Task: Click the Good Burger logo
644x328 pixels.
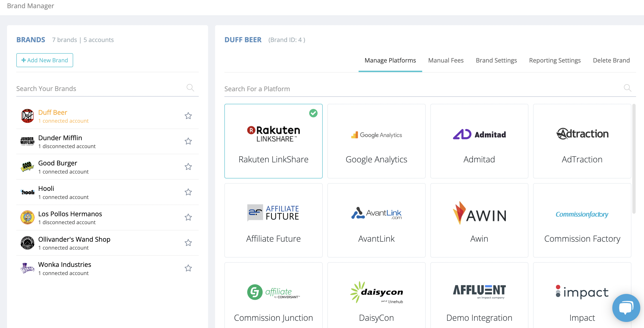Action: pos(27,167)
